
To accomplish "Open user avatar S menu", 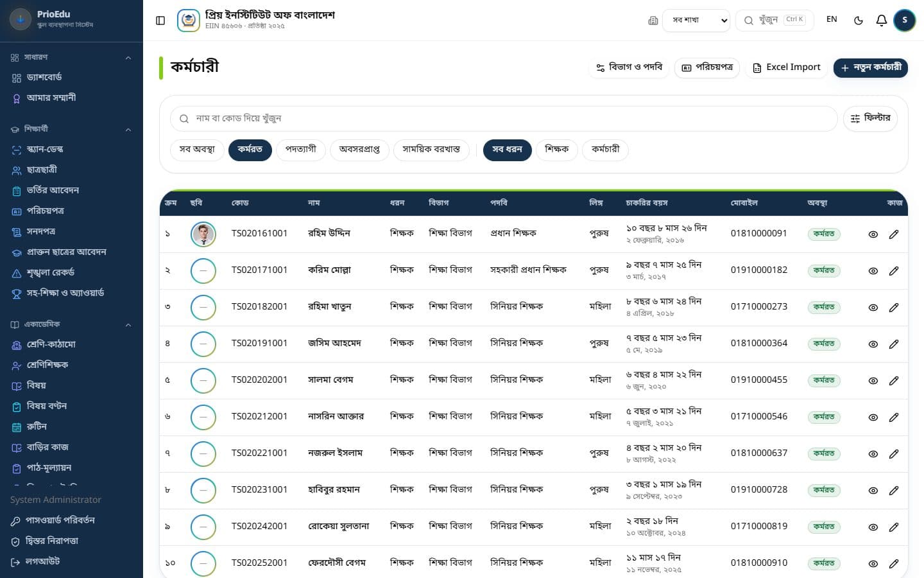I will tap(905, 21).
